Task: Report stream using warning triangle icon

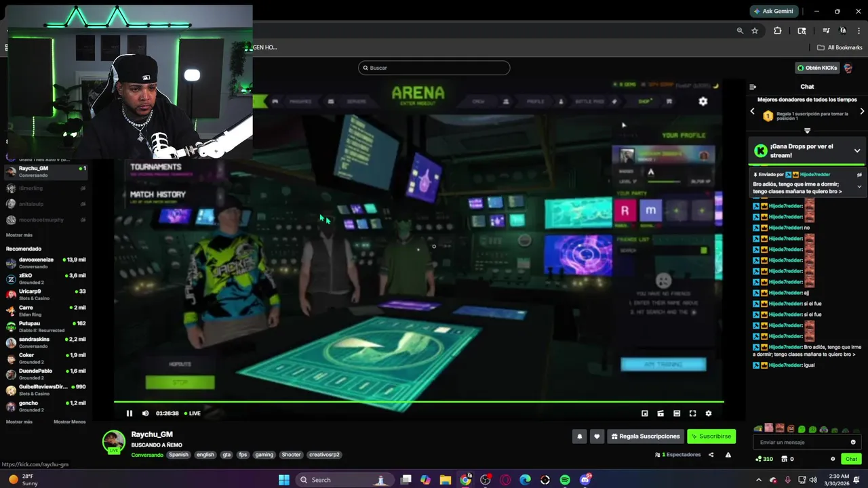Action: [x=728, y=455]
